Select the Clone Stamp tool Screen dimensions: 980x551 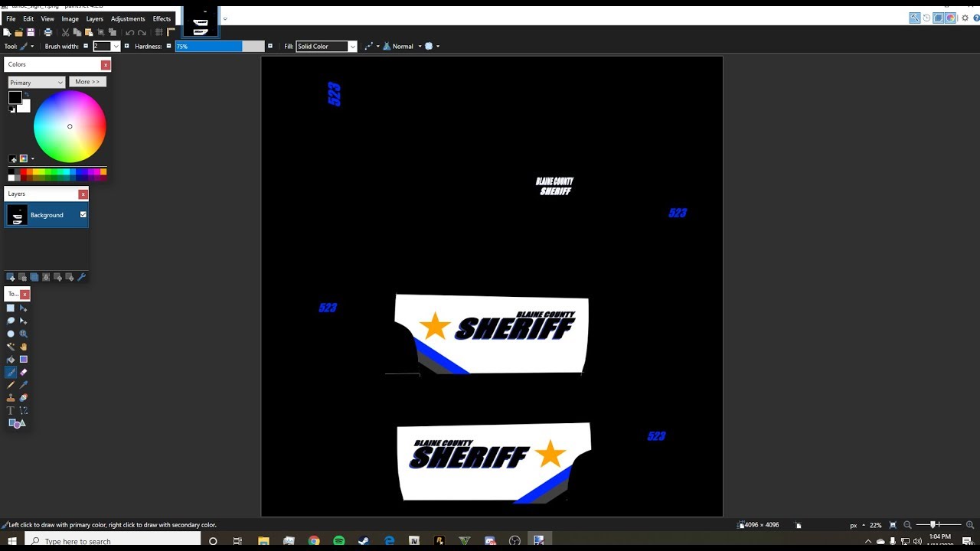coord(11,398)
